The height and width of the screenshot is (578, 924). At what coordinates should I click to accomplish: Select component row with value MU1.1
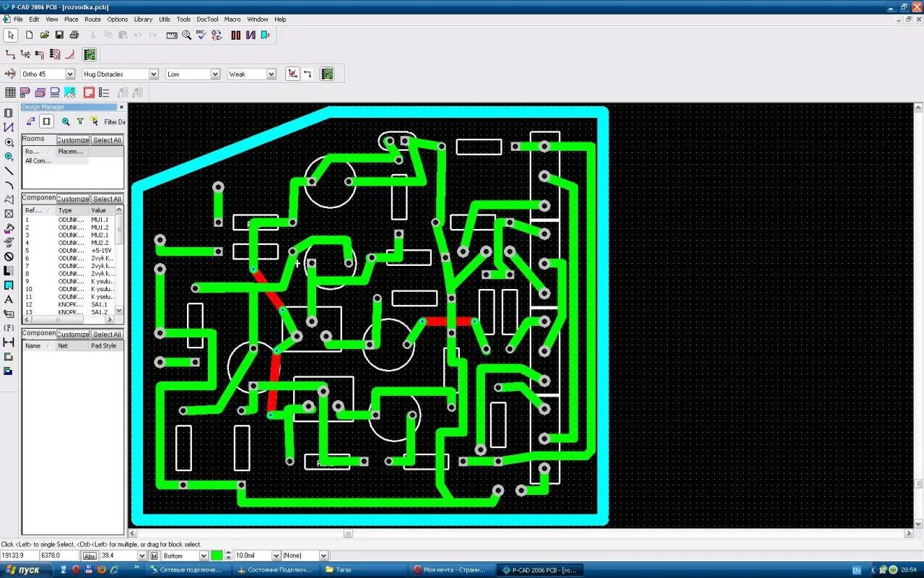69,220
